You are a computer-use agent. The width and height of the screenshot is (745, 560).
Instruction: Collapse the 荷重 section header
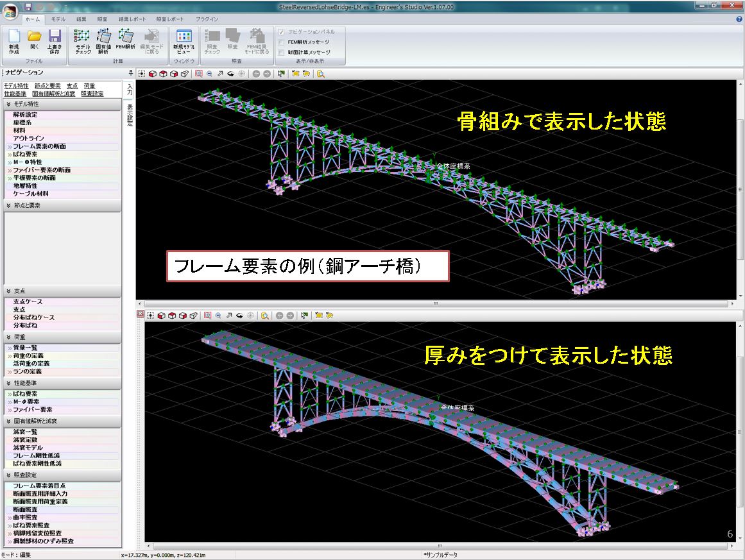pyautogui.click(x=62, y=337)
